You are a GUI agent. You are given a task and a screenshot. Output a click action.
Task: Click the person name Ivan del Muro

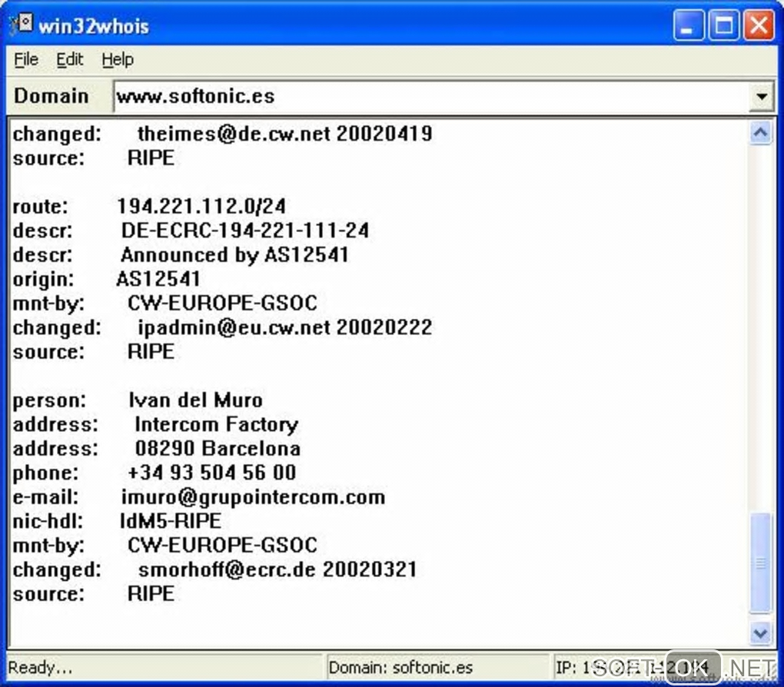[195, 400]
